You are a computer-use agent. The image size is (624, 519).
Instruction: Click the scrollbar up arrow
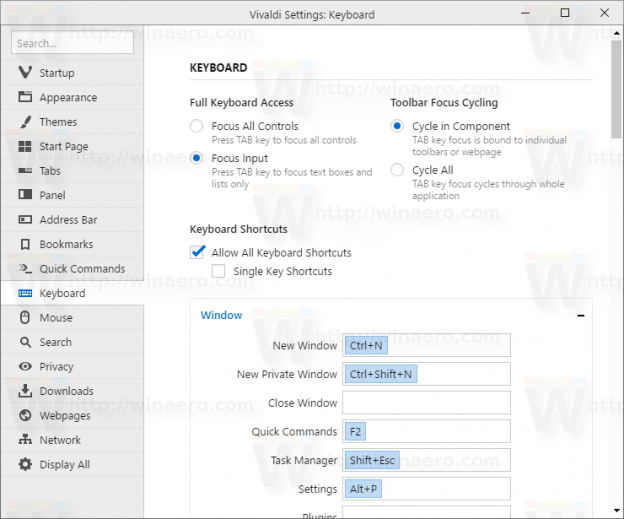(x=616, y=33)
